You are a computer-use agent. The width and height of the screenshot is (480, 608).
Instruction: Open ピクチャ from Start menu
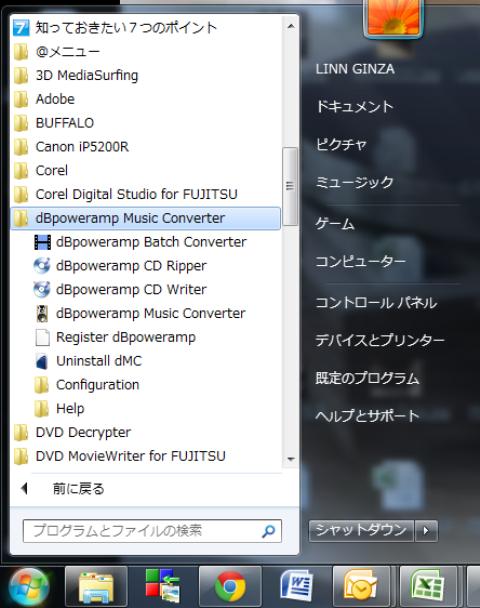pyautogui.click(x=341, y=144)
